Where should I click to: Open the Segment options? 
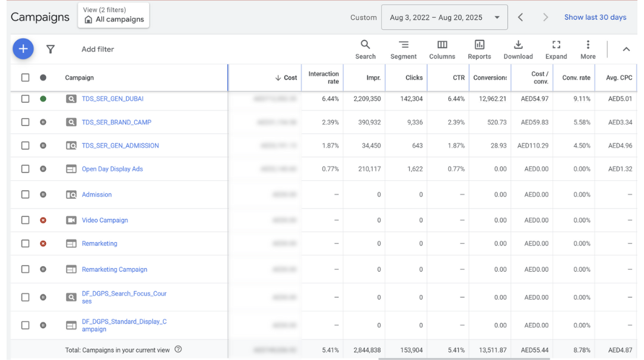point(403,50)
